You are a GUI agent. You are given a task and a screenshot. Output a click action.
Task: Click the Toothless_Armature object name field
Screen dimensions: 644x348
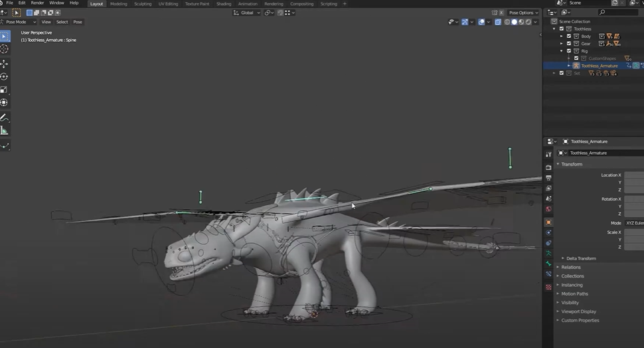[x=605, y=153]
